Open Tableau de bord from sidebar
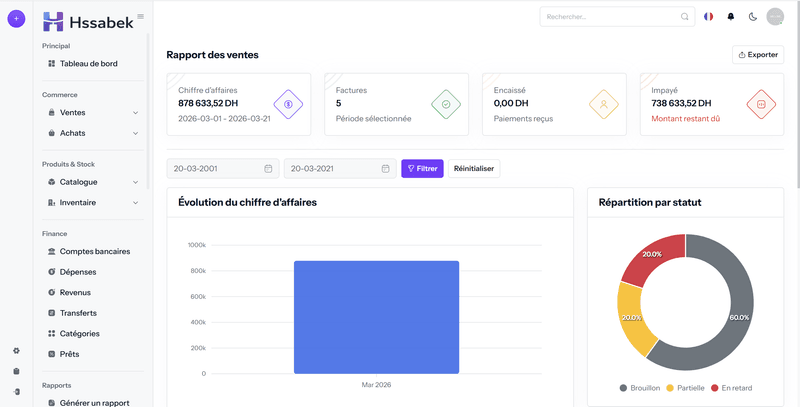The width and height of the screenshot is (800, 407). [x=88, y=64]
